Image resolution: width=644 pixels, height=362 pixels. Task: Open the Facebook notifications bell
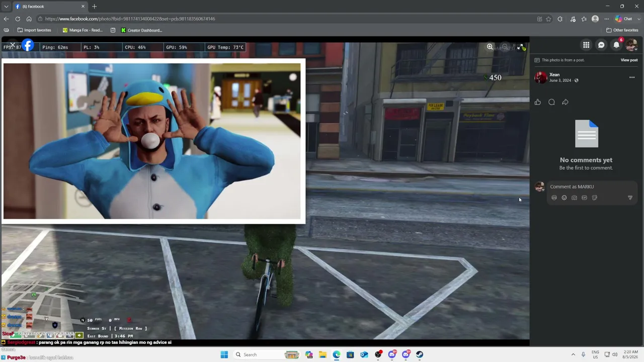pos(616,45)
